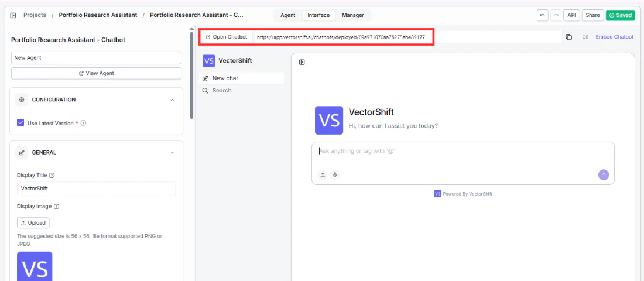Collapse the Configuration section chevron
Image resolution: width=644 pixels, height=281 pixels.
[173, 100]
